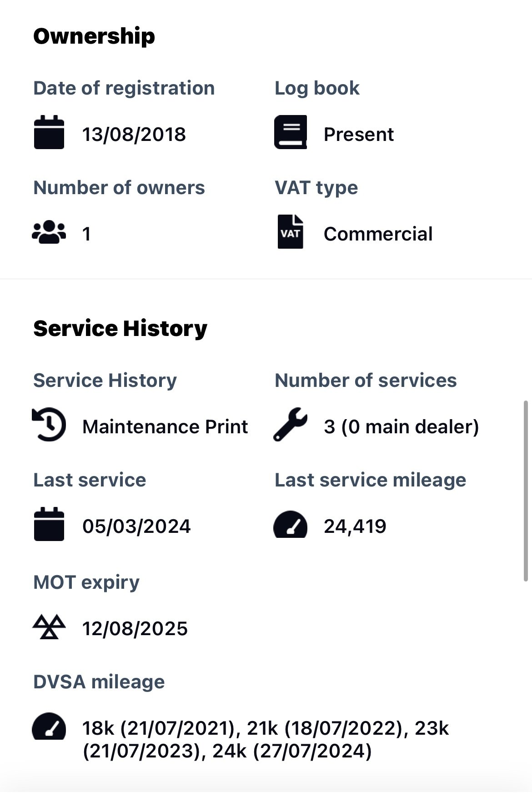This screenshot has width=532, height=797.
Task: Click the DVSA mileage readings text
Action: [266, 740]
